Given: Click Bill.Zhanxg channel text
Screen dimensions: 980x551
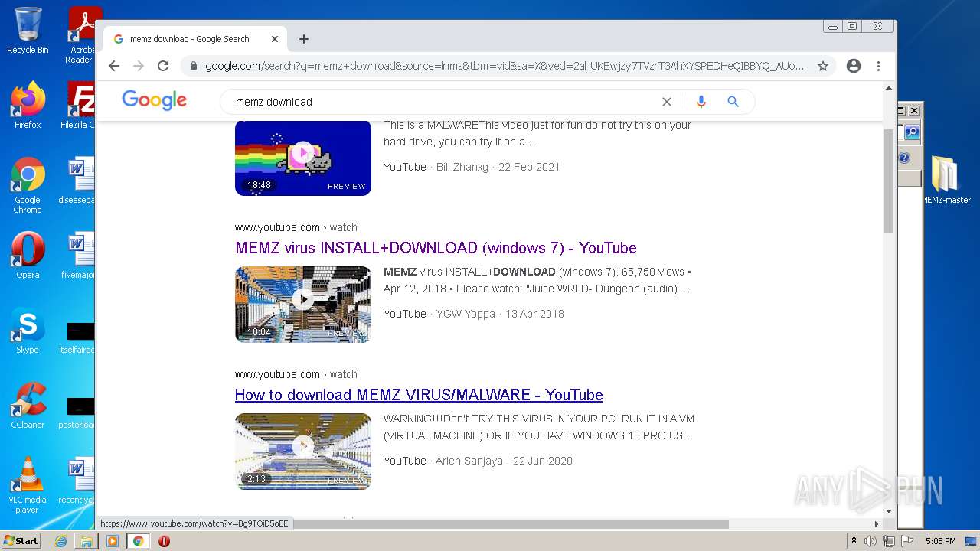Looking at the screenshot, I should click(x=462, y=167).
